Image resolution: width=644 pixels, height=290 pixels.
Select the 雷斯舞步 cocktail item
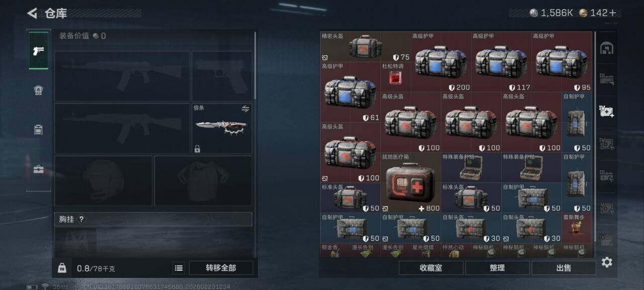tap(577, 228)
